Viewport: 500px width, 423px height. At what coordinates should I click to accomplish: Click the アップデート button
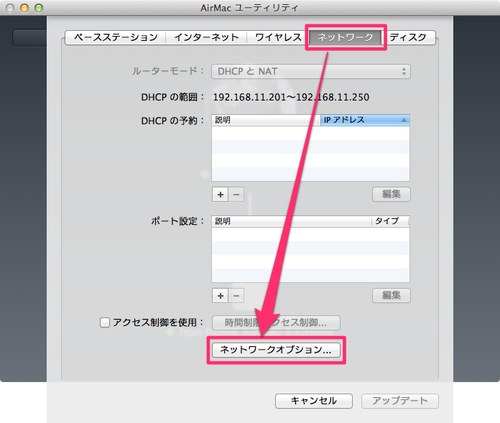pyautogui.click(x=400, y=401)
